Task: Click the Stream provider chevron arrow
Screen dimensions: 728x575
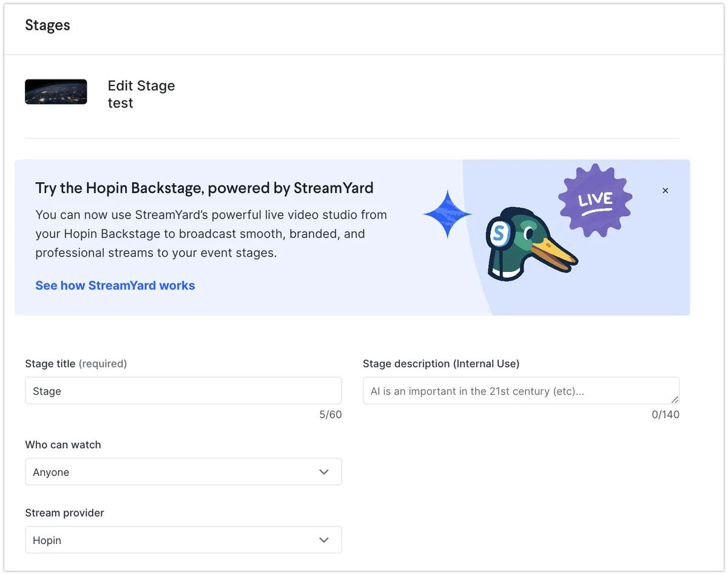Action: coord(324,540)
